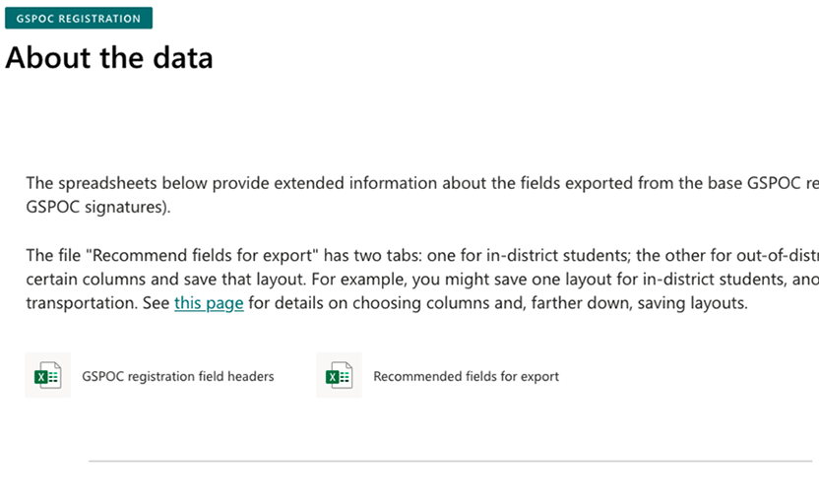Click the GSPOC REGISTRATION badge
Screen dimensions: 819x504
pos(79,19)
